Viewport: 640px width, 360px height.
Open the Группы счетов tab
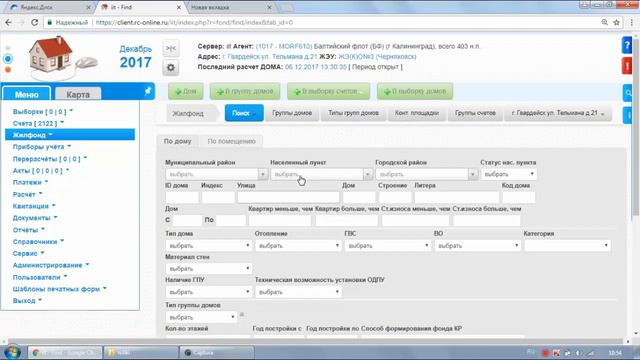(475, 113)
